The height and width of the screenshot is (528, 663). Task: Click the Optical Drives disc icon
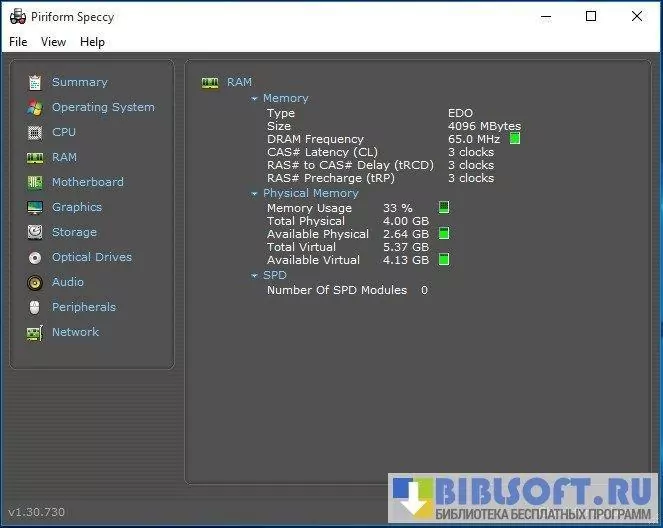coord(35,257)
